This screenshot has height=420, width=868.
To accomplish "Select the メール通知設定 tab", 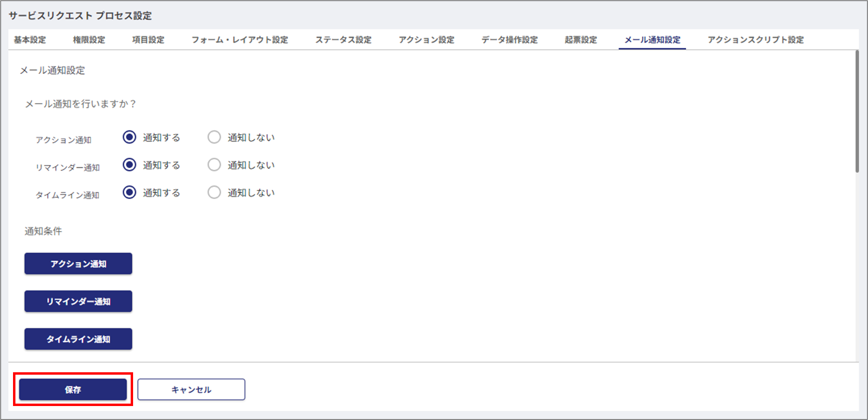I will (652, 40).
